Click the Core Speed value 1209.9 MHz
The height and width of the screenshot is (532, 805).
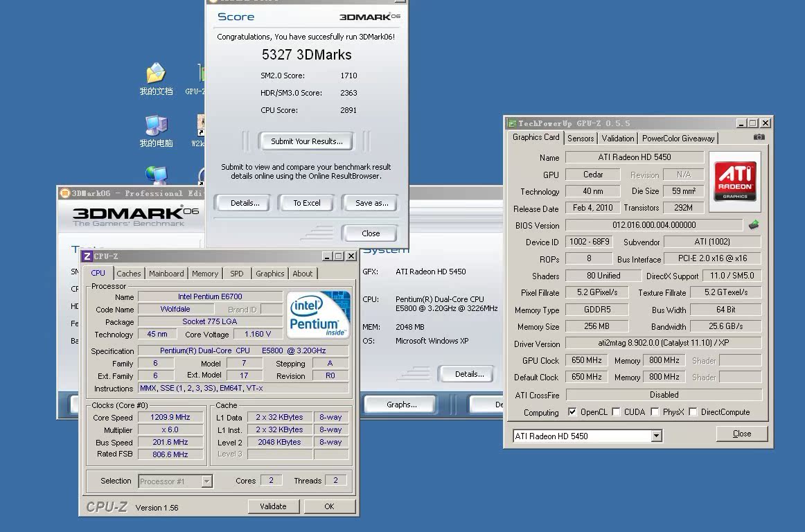[x=170, y=417]
